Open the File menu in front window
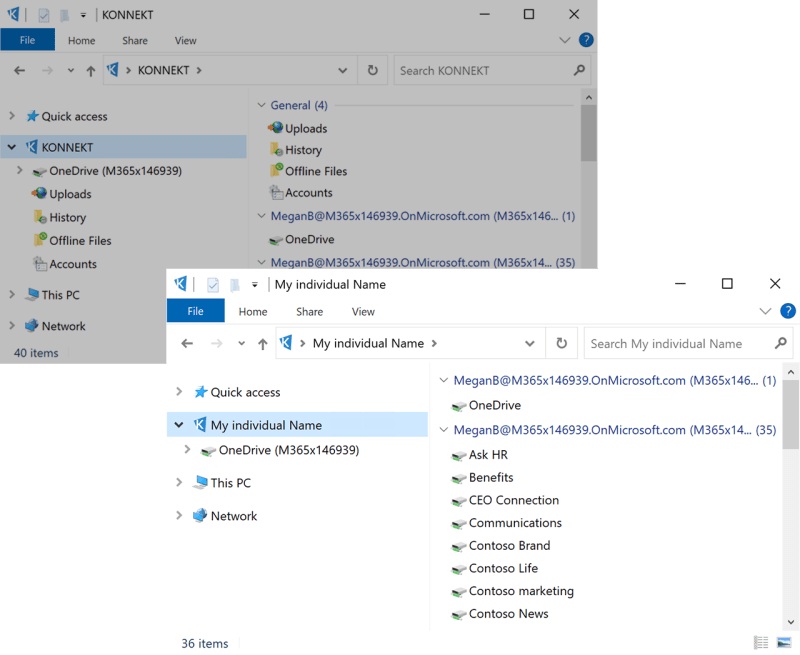This screenshot has height=655, width=800. tap(195, 311)
